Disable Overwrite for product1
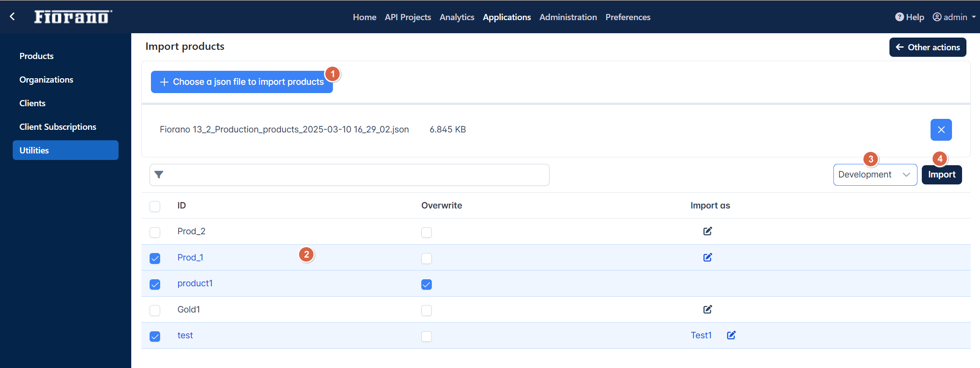Screen dimensions: 980x368 pyautogui.click(x=427, y=285)
